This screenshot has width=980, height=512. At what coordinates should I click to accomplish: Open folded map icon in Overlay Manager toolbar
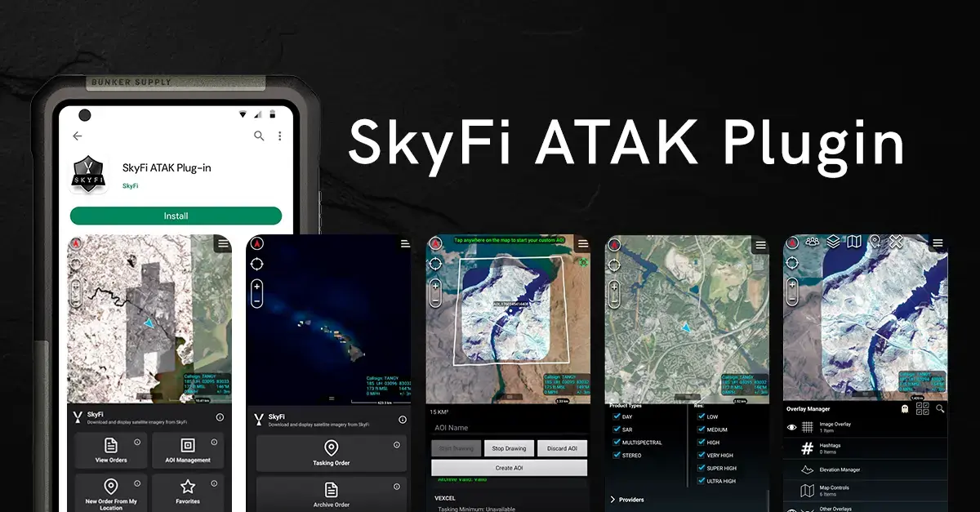854,242
